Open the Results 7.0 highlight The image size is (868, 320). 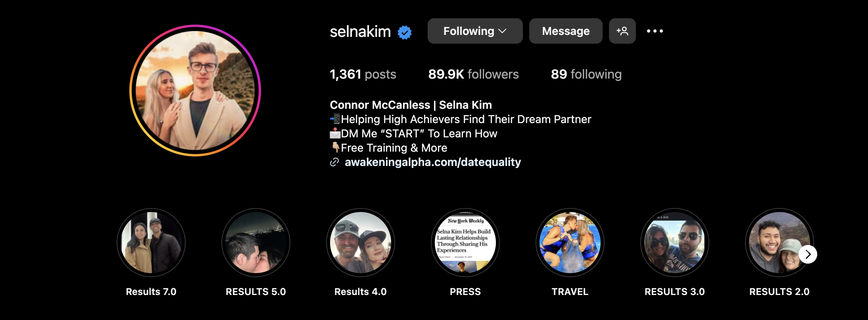[x=151, y=243]
